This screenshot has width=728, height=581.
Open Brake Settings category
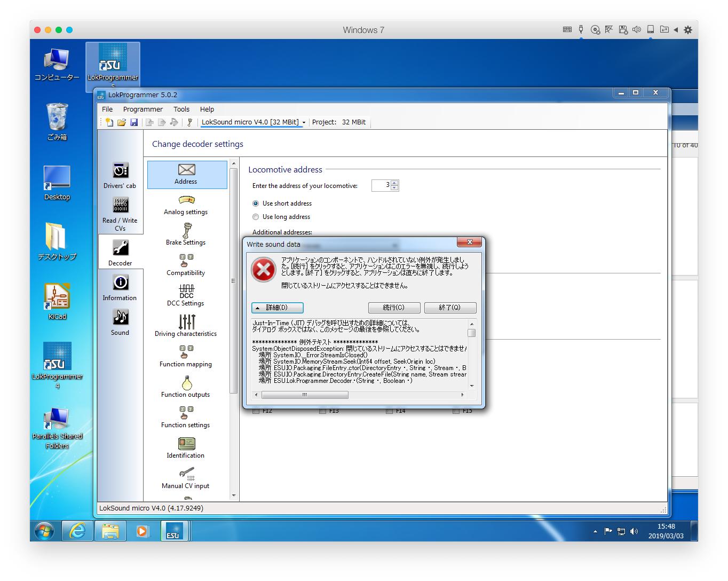coord(186,234)
